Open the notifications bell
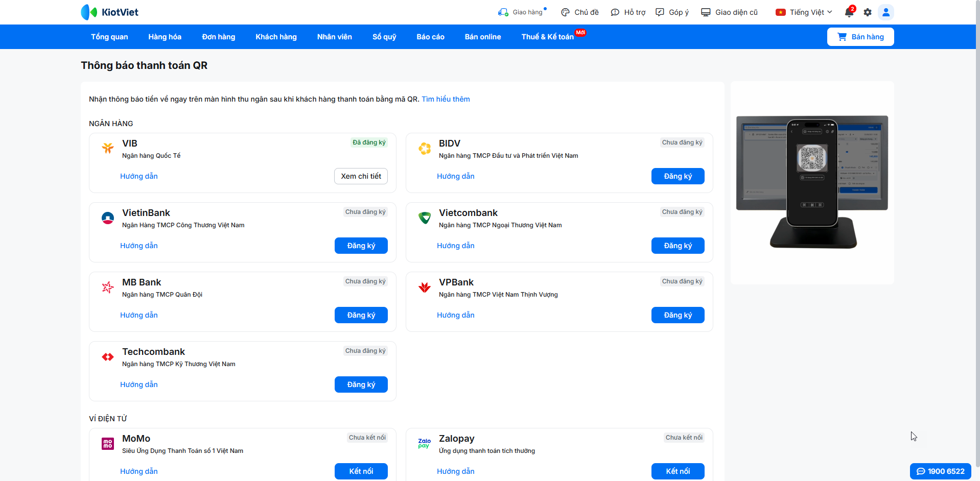 (x=849, y=12)
